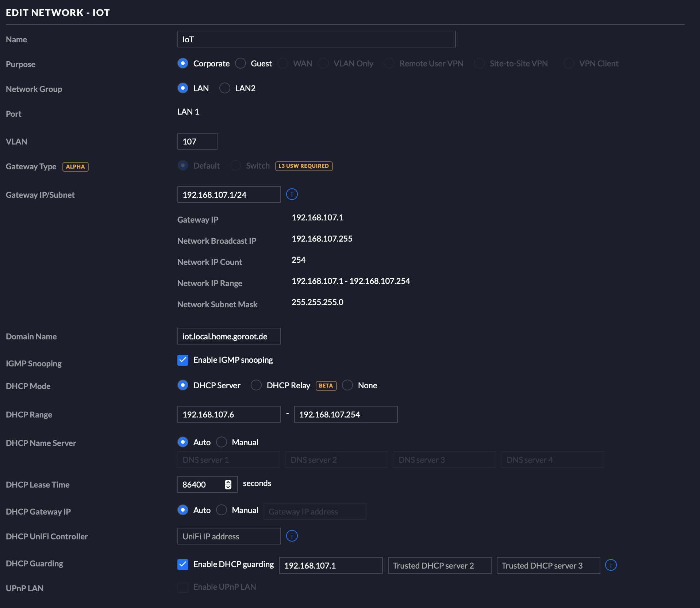Select the Default gateway type
Image resolution: width=700 pixels, height=608 pixels.
pyautogui.click(x=183, y=165)
